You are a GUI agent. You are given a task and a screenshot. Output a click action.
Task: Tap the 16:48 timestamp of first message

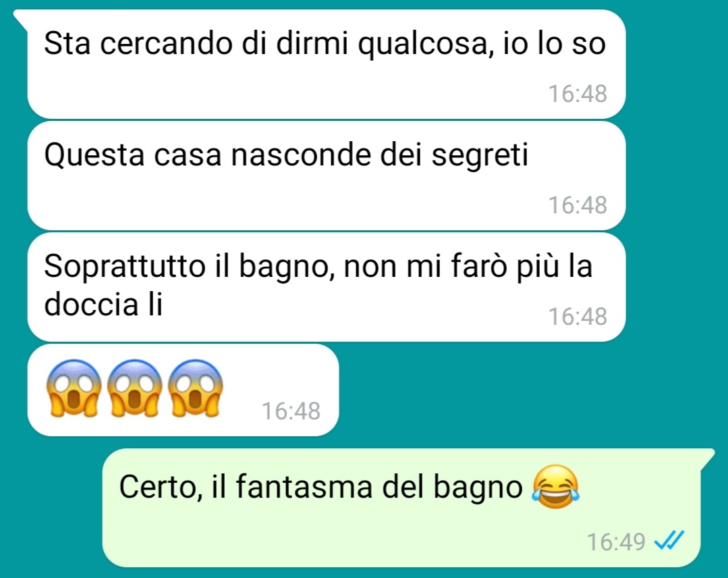coord(578,93)
